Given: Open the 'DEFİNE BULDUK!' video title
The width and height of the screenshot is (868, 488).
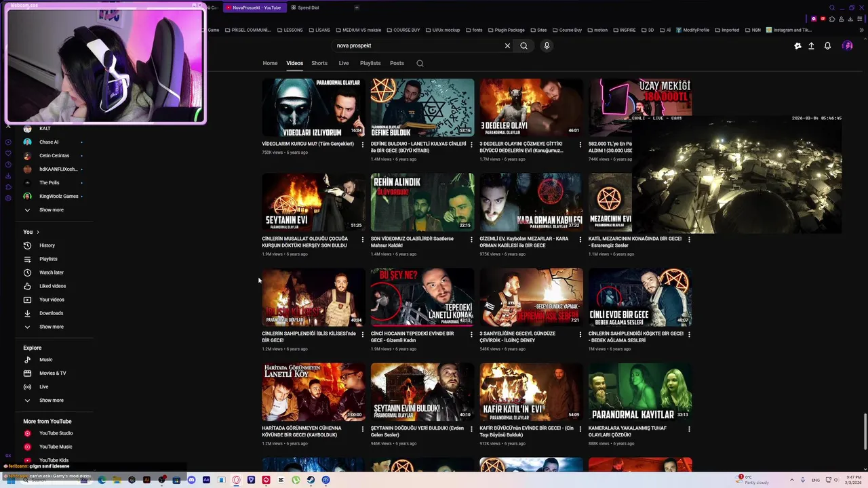Looking at the screenshot, I should coord(418,147).
